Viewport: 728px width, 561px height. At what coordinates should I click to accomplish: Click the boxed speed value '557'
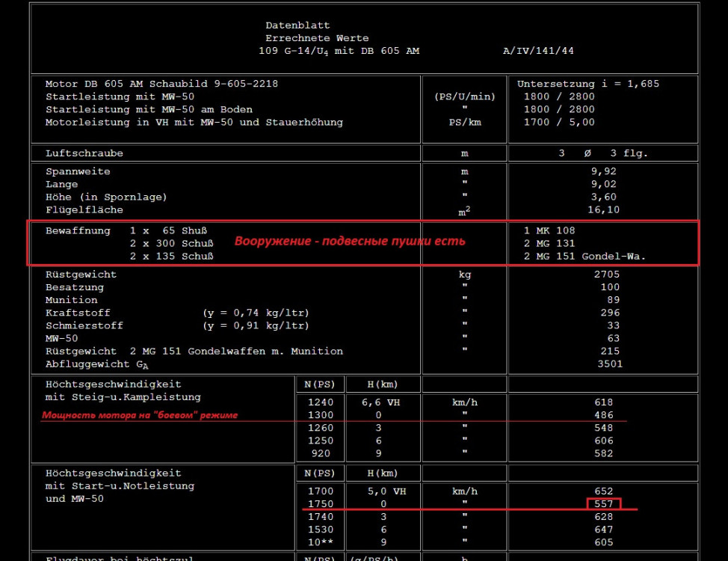click(604, 504)
